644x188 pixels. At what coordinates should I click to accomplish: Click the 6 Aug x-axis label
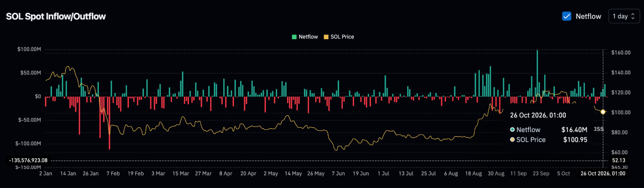tap(451, 174)
